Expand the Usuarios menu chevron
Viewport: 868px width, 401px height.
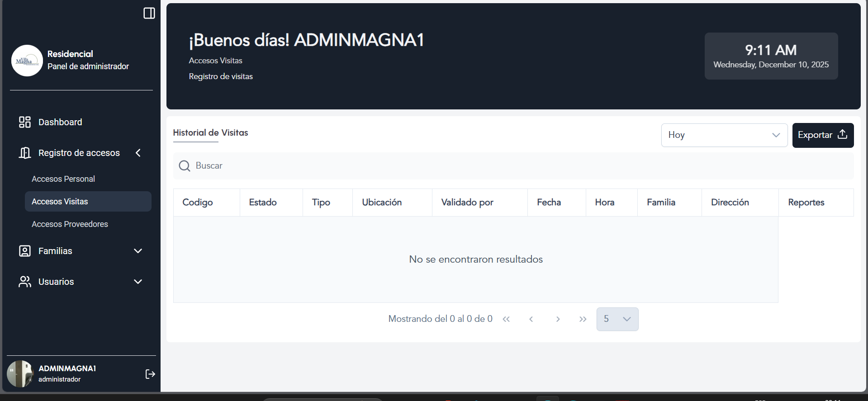click(138, 282)
